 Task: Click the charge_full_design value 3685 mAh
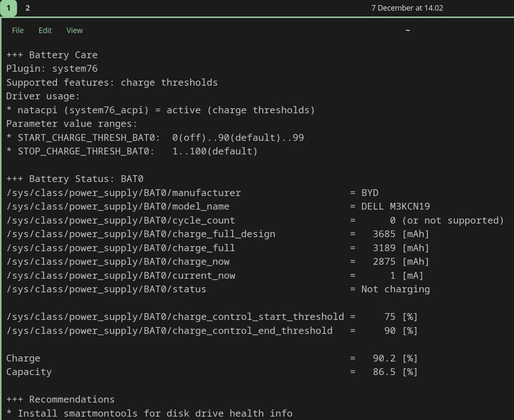pyautogui.click(x=400, y=234)
